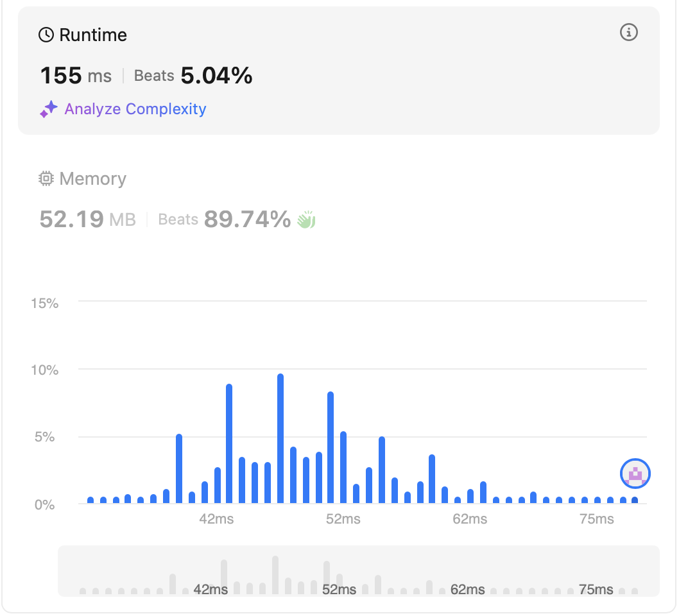Click the 75ms label on the main chart axis

pyautogui.click(x=596, y=519)
